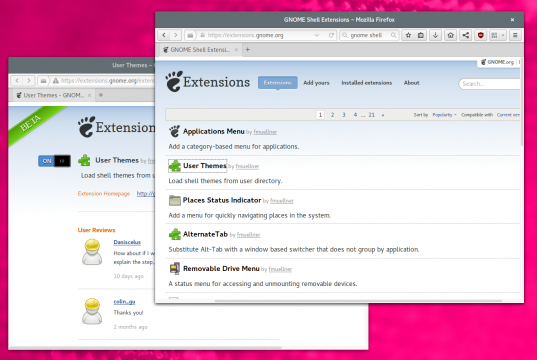The width and height of the screenshot is (537, 360).
Task: Go to page 2 of extensions
Action: (x=332, y=115)
